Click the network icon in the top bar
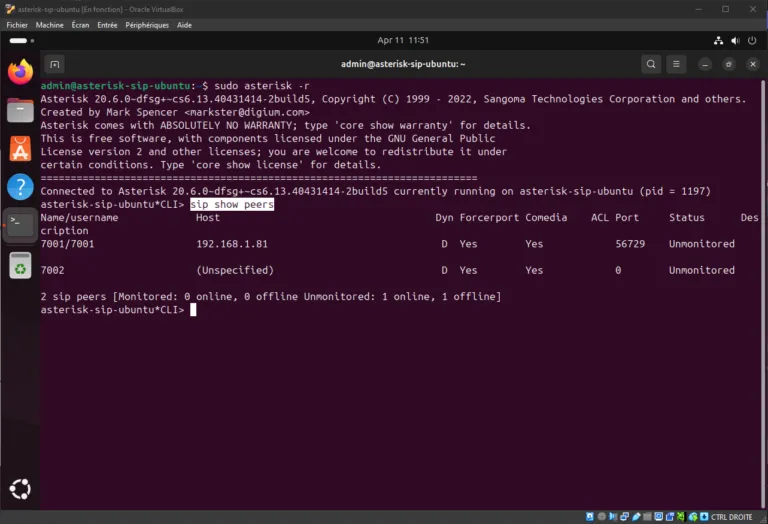The image size is (768, 524). coord(718,41)
